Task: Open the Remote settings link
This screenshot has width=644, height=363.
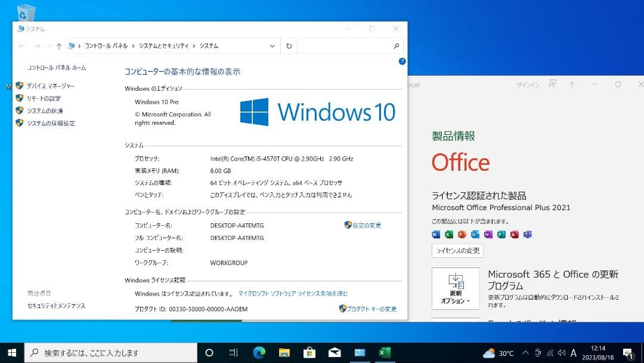Action: click(x=44, y=99)
